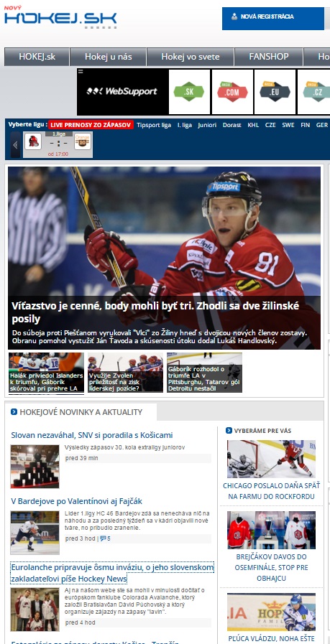The width and height of the screenshot is (330, 644).
Task: Open the WebSupport logo banner
Action: (122, 92)
